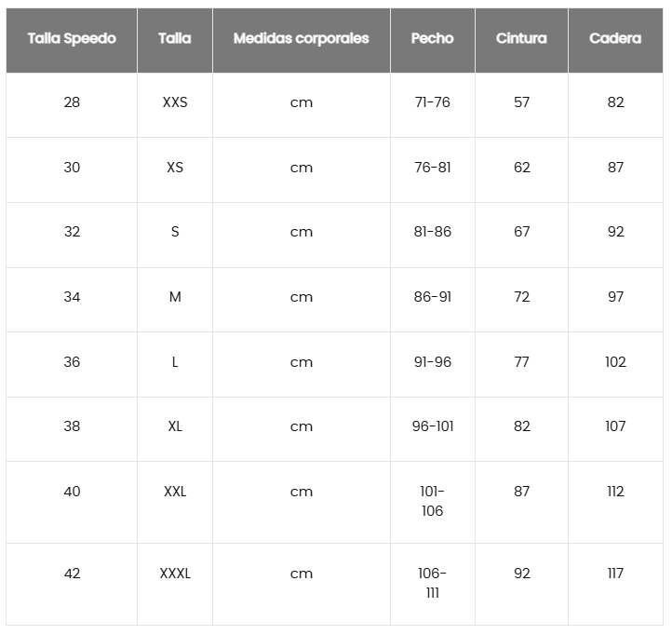
Task: Click Speedo size 42 cell
Action: (x=72, y=574)
